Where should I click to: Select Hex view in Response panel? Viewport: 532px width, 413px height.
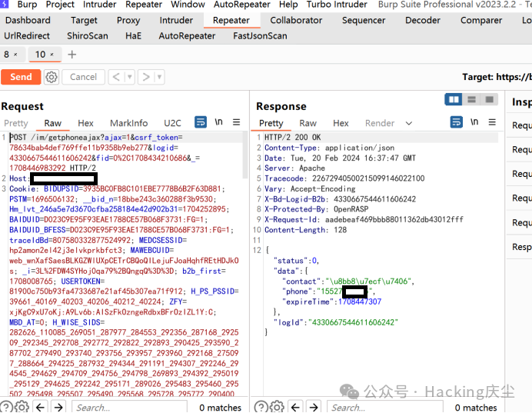341,123
